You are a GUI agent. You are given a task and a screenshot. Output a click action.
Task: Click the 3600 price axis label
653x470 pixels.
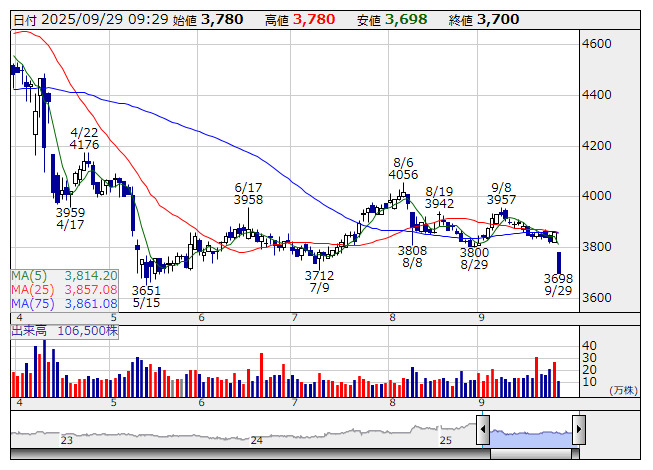pyautogui.click(x=597, y=298)
